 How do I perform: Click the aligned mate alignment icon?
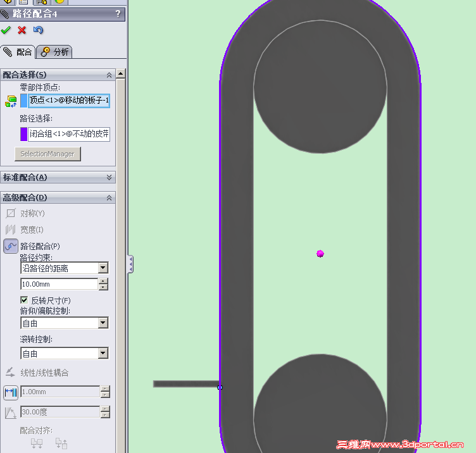(37, 444)
